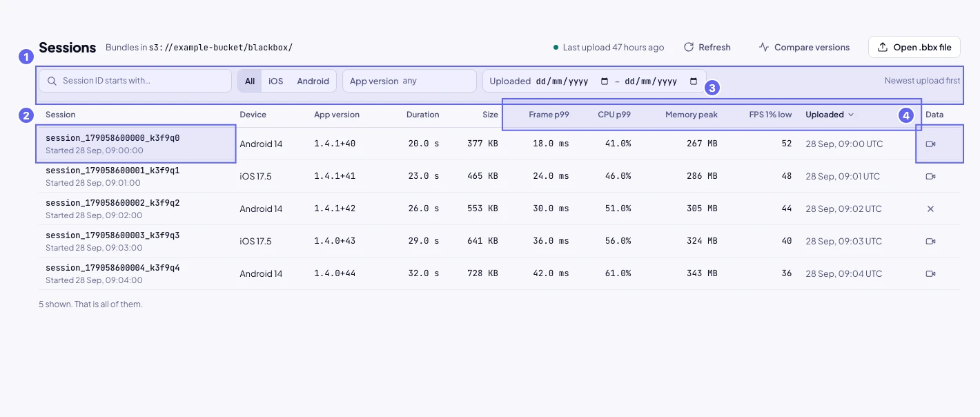The height and width of the screenshot is (417, 980).
Task: Filter sessions to Android only
Action: click(x=313, y=81)
